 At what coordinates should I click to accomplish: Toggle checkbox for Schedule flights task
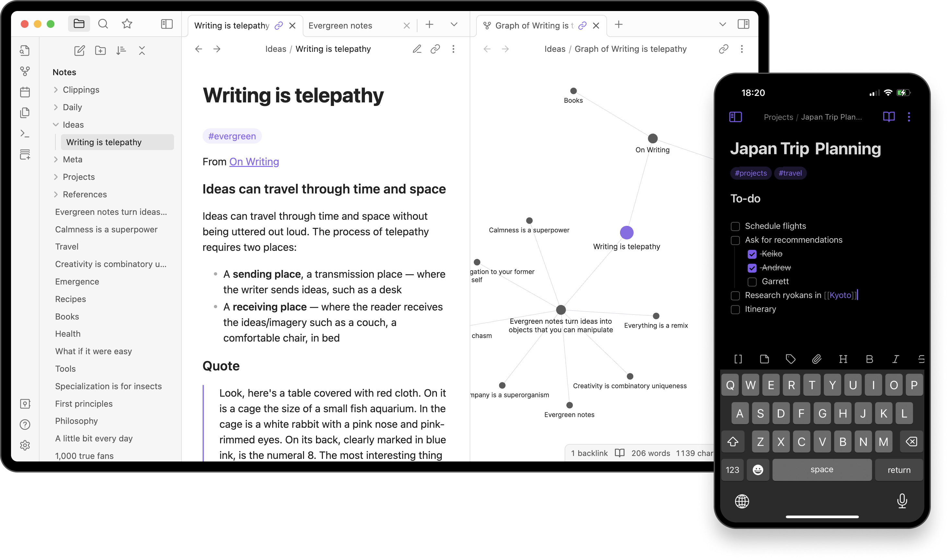[735, 226]
